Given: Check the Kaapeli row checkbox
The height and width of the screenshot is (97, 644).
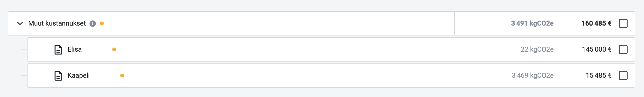Looking at the screenshot, I should (x=623, y=76).
